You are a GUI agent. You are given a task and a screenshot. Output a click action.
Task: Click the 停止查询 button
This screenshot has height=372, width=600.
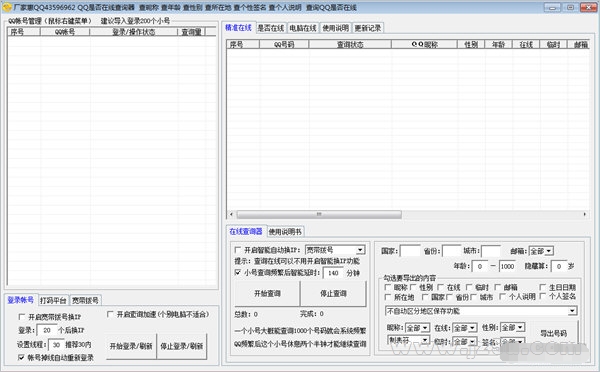[333, 294]
